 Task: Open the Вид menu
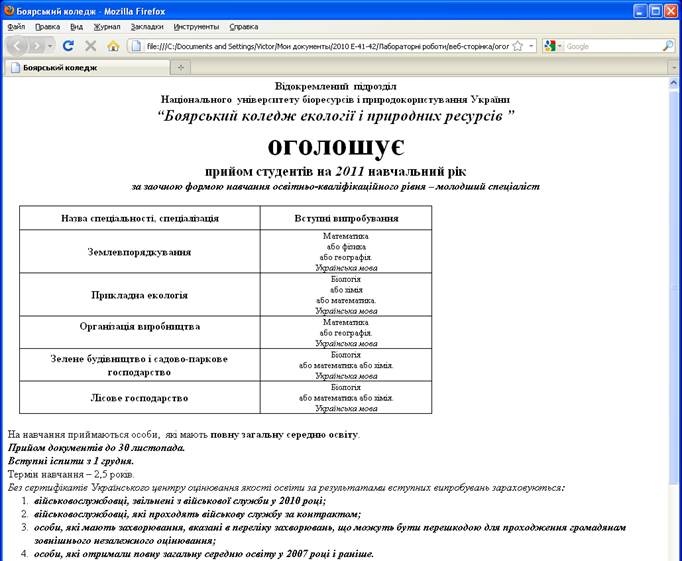tap(77, 27)
